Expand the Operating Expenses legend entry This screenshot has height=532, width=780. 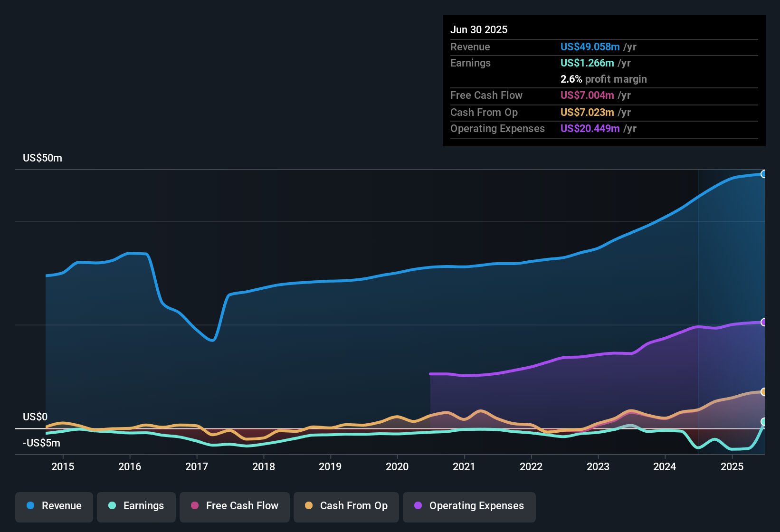[469, 506]
